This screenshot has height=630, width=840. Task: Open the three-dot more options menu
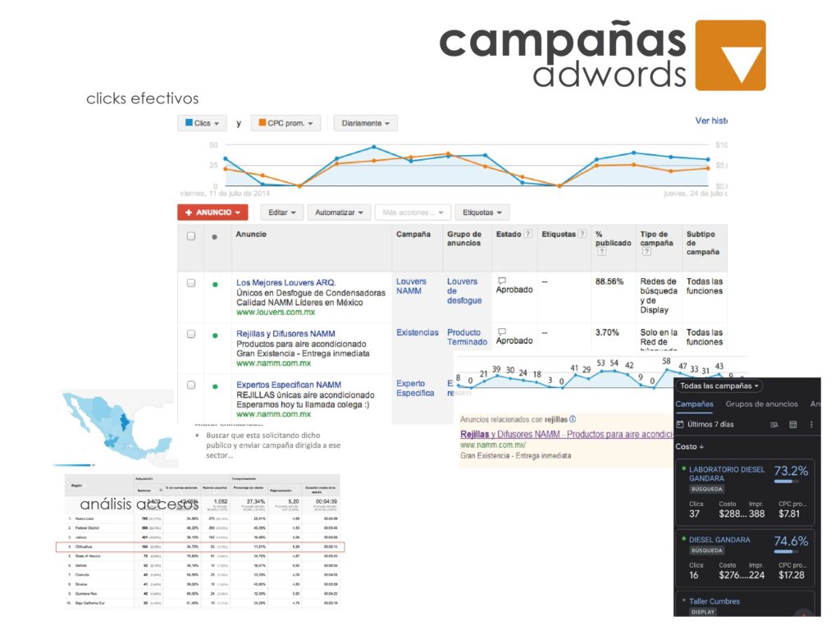811,425
